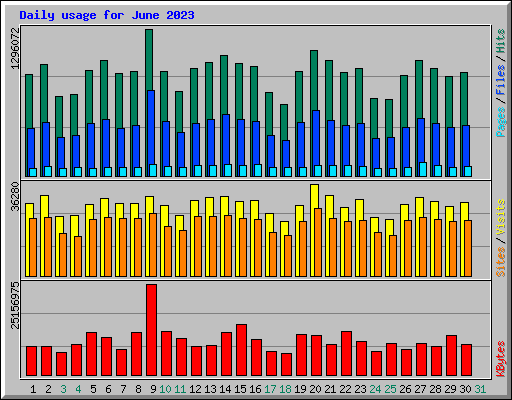Select day 3 on the x-axis
The image size is (512, 400).
click(63, 389)
